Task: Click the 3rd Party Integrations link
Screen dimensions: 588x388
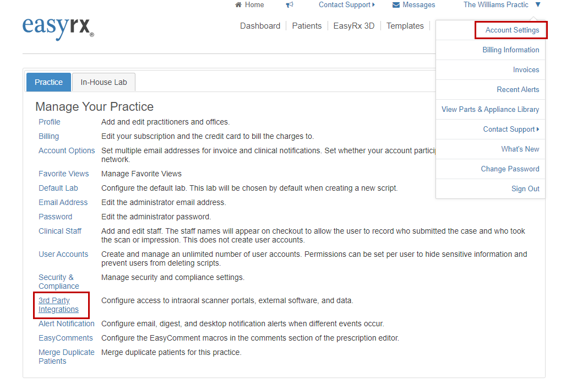Action: click(x=58, y=305)
